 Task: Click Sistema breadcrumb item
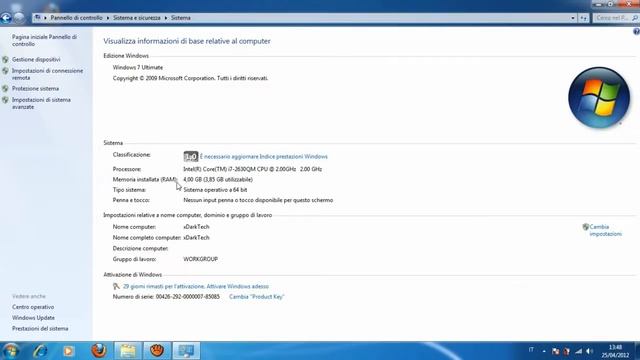click(180, 18)
